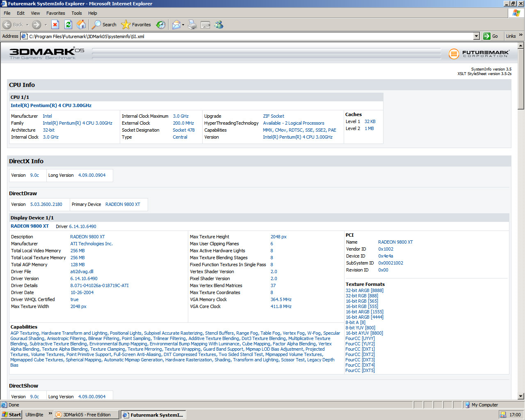Click the VGA Core Clock value 411.8 MHz

pos(281,306)
